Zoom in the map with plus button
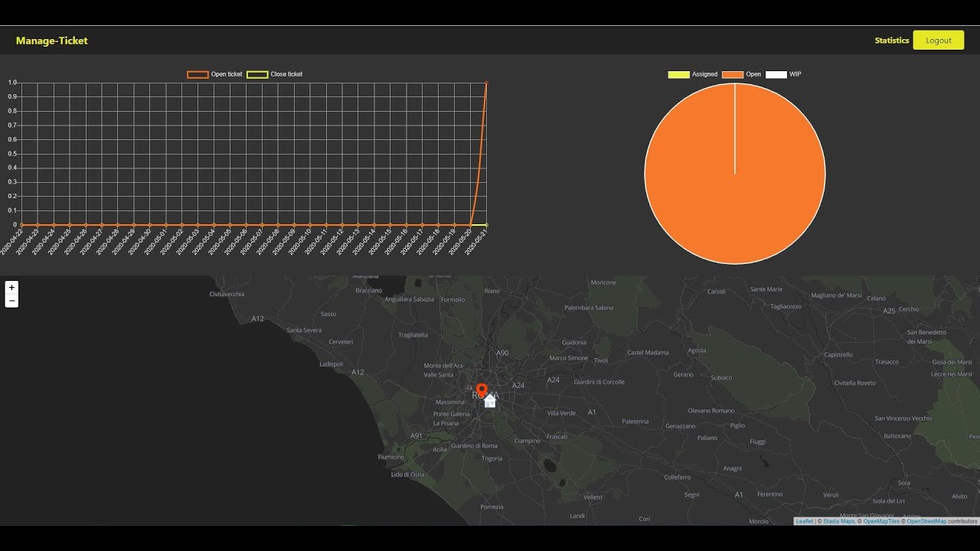Screen dimensions: 980x551 click(x=11, y=288)
